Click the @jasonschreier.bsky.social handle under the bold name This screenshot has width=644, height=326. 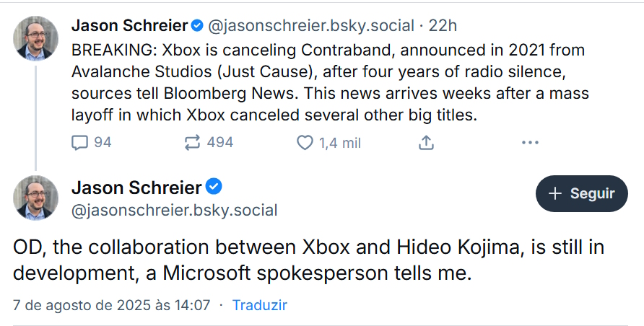[x=174, y=210]
